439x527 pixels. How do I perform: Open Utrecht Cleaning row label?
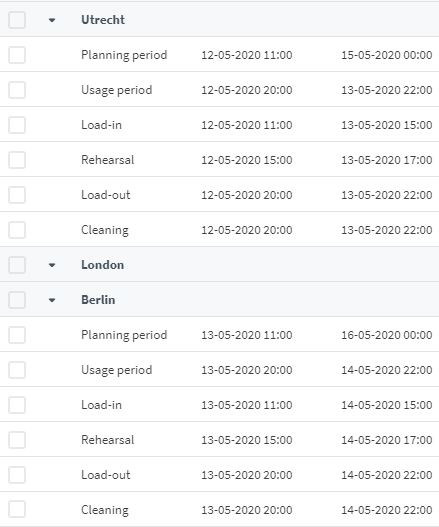(x=105, y=230)
